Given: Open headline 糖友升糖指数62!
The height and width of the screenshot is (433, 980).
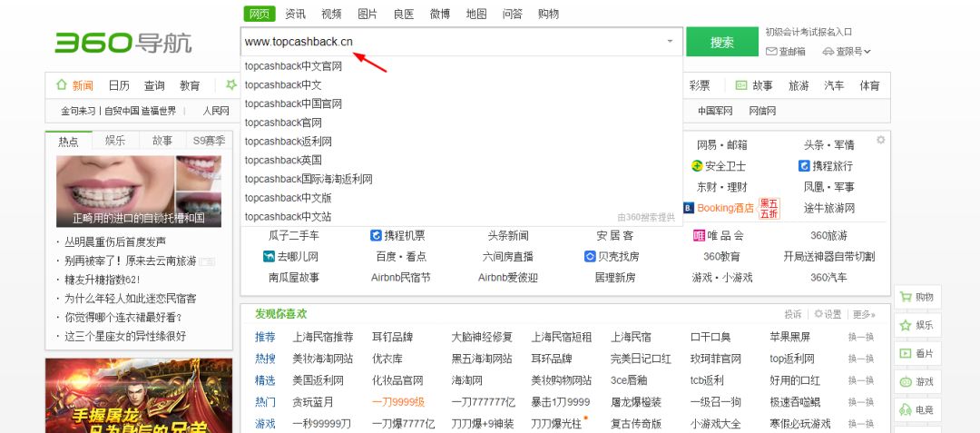Looking at the screenshot, I should pyautogui.click(x=102, y=280).
